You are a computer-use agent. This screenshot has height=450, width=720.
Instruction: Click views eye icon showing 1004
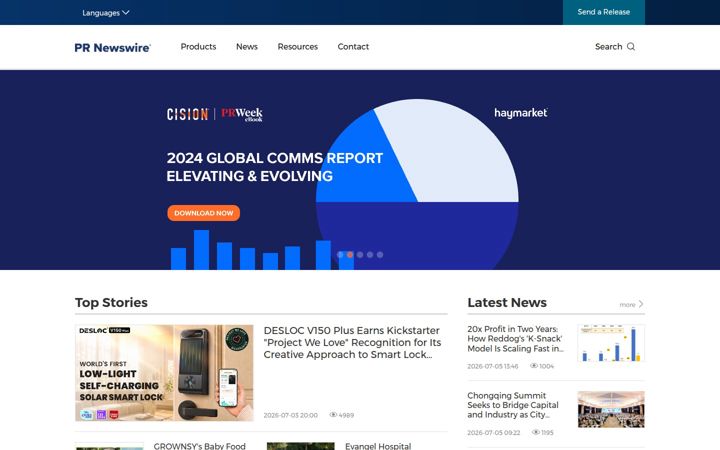(534, 366)
